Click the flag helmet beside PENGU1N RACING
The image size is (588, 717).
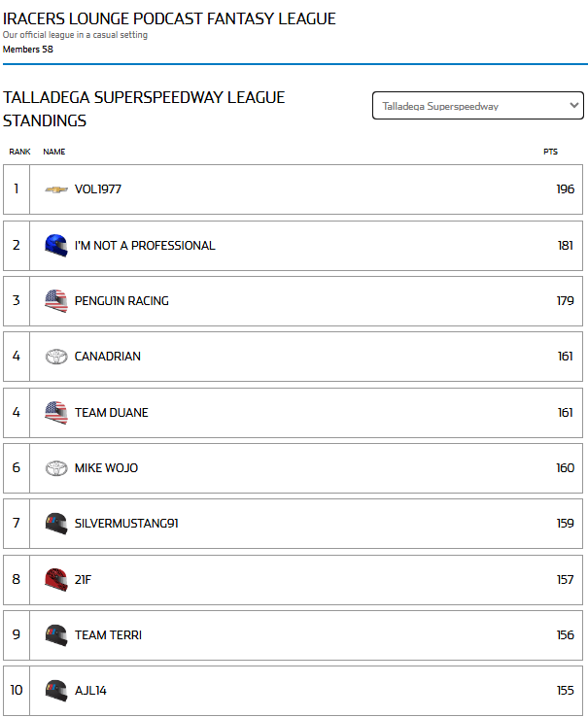(56, 301)
